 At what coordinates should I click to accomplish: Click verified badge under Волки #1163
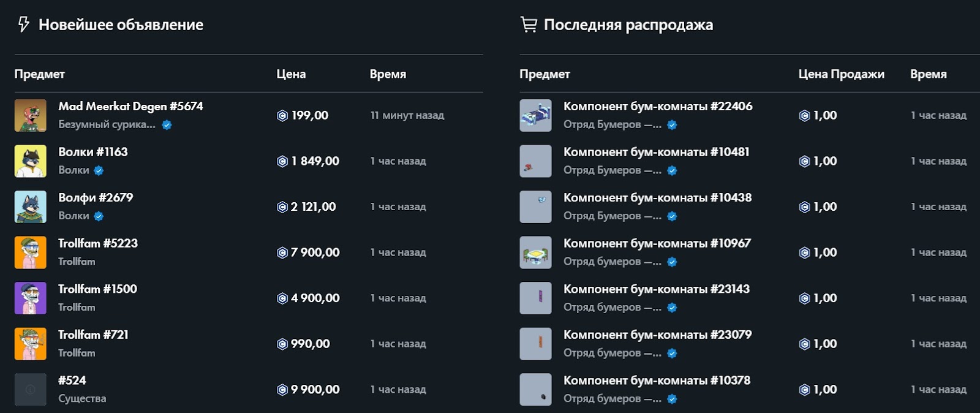pos(99,170)
